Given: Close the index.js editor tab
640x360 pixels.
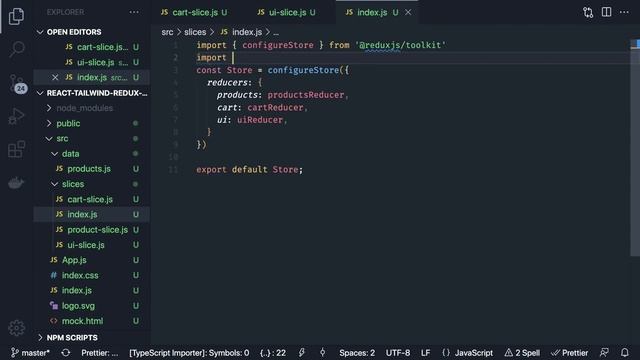Looking at the screenshot, I should [408, 12].
